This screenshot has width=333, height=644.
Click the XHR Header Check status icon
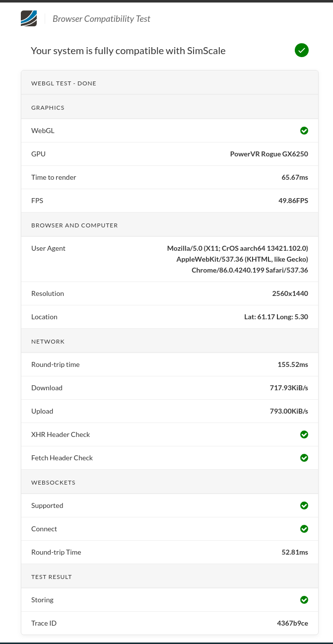(x=304, y=434)
